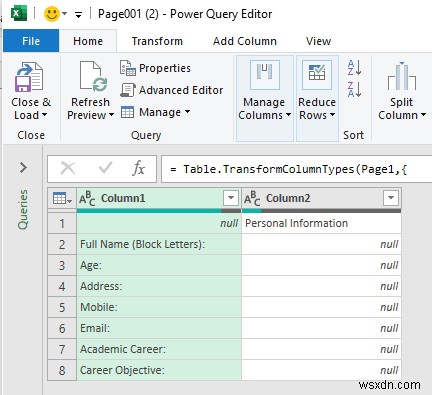Click the Address: cell
432x395 pixels.
pyautogui.click(x=159, y=286)
